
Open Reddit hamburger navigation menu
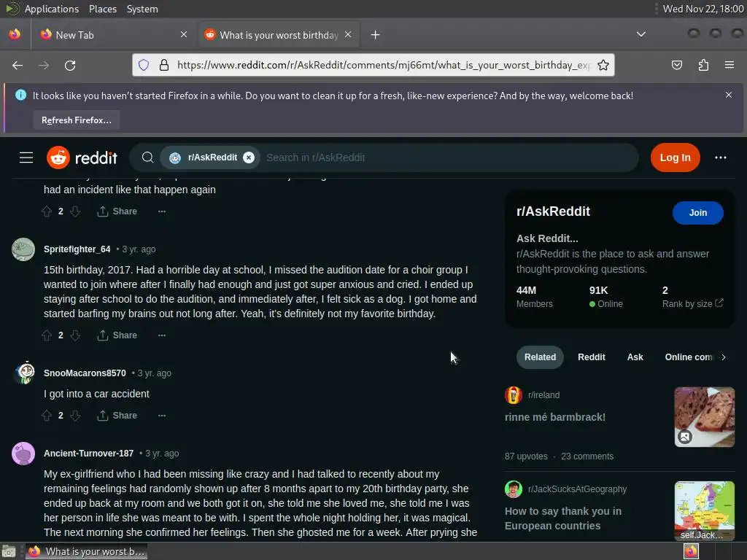pyautogui.click(x=26, y=157)
